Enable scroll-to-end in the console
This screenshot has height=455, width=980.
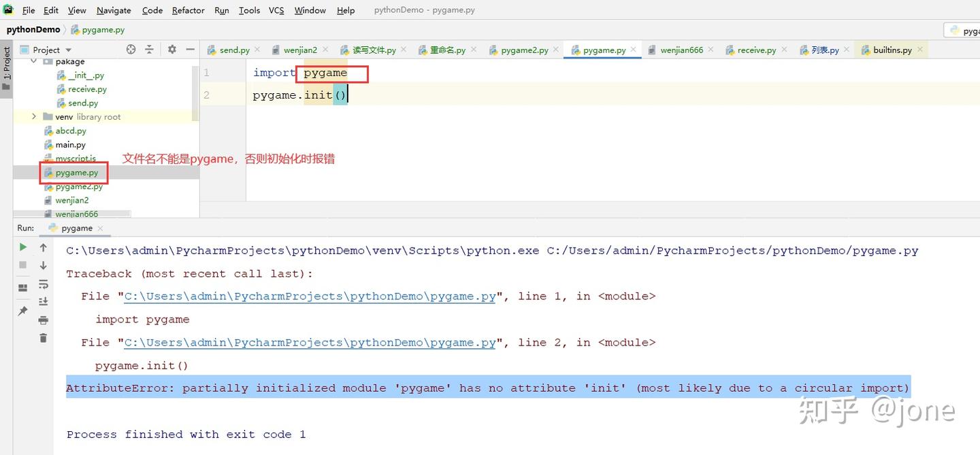(43, 301)
